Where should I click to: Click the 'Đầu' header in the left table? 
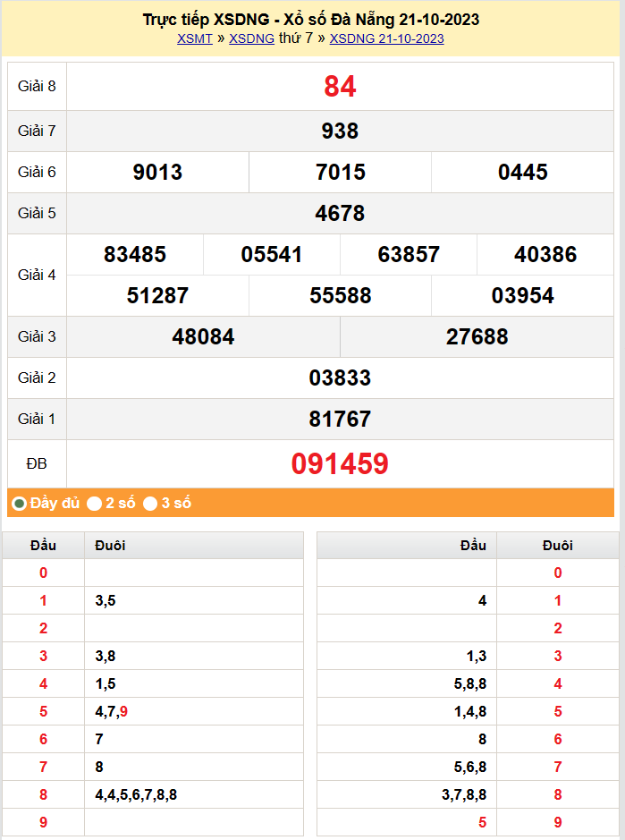43,545
